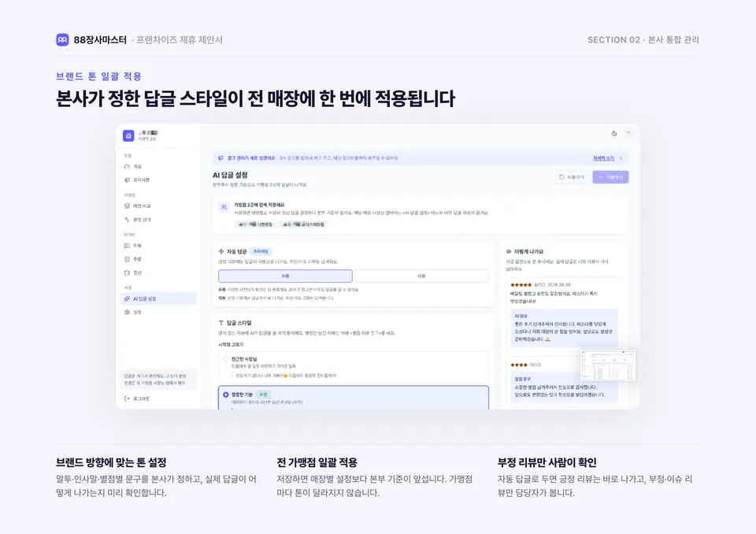The height and width of the screenshot is (534, 756).
Task: Toggle dark mode with the moon icon
Action: pyautogui.click(x=614, y=134)
